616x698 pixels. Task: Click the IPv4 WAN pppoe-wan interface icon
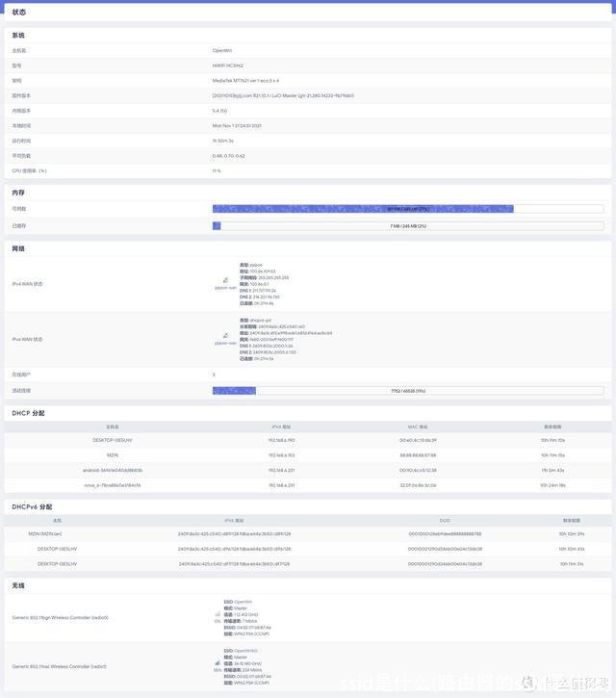pyautogui.click(x=226, y=281)
